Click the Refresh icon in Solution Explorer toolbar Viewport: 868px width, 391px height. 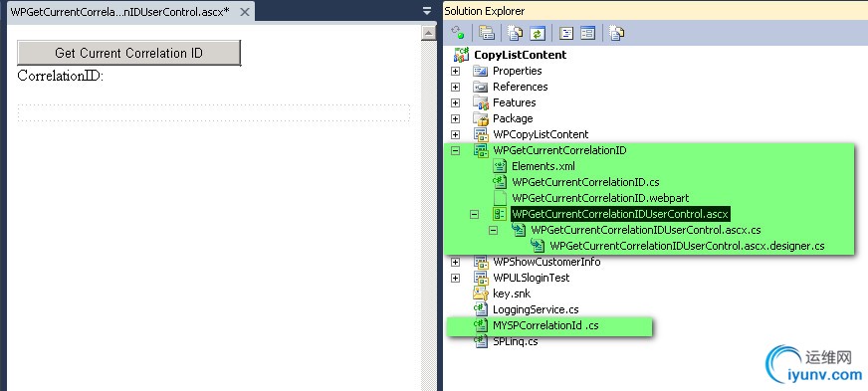(x=537, y=33)
